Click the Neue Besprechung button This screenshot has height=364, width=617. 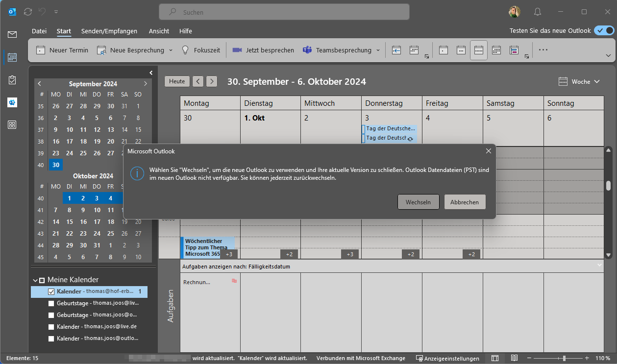pyautogui.click(x=130, y=50)
